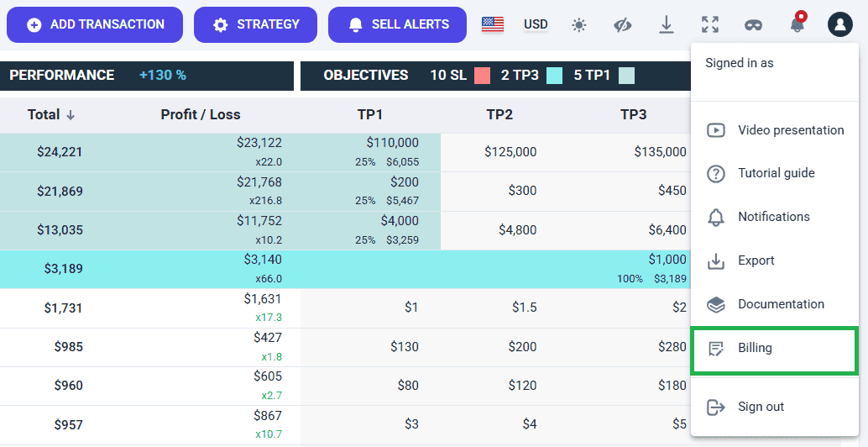This screenshot has height=447, width=868.
Task: Click the download icon in toolbar
Action: [x=667, y=25]
